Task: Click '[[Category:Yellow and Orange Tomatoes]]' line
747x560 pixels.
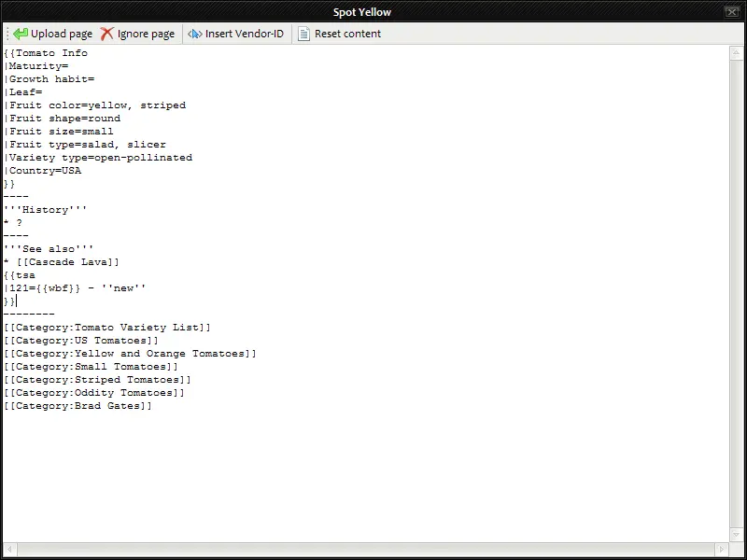Action: pyautogui.click(x=130, y=354)
